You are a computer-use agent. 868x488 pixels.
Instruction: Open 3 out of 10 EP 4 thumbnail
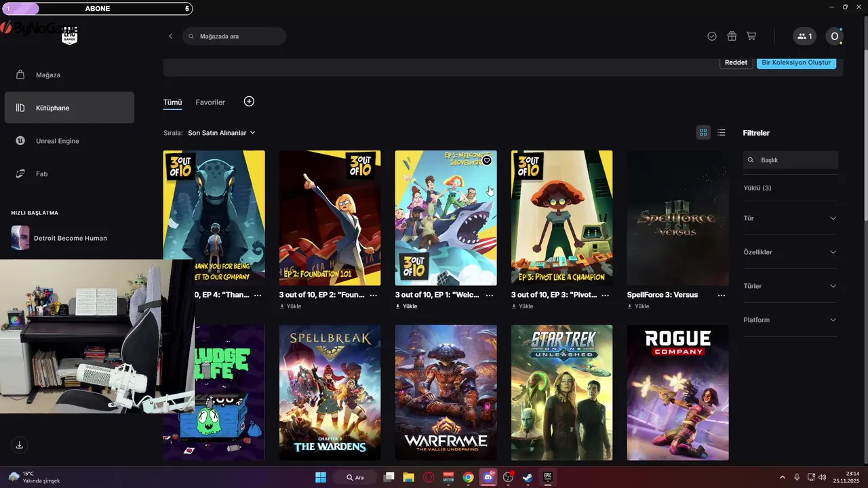[214, 218]
